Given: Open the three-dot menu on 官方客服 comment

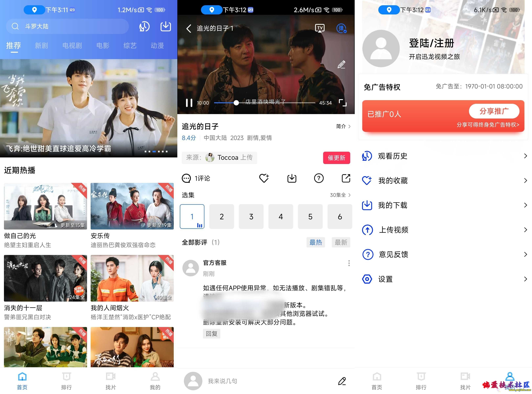Looking at the screenshot, I should pyautogui.click(x=349, y=263).
